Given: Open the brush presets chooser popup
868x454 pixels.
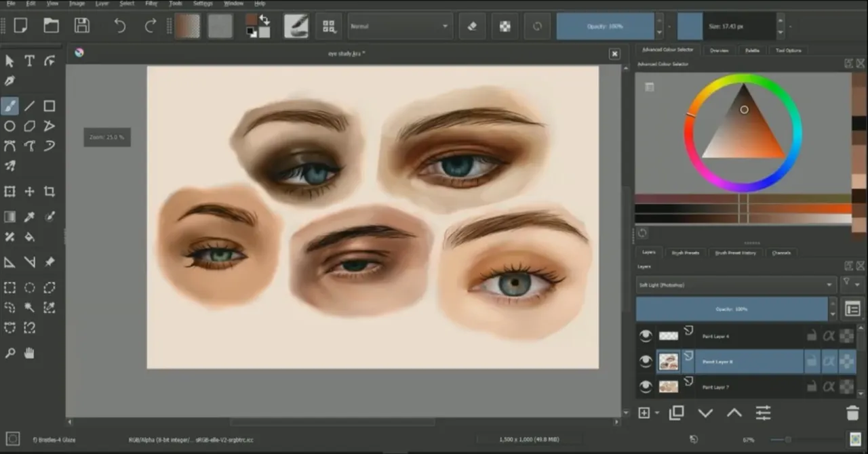Looking at the screenshot, I should click(329, 26).
